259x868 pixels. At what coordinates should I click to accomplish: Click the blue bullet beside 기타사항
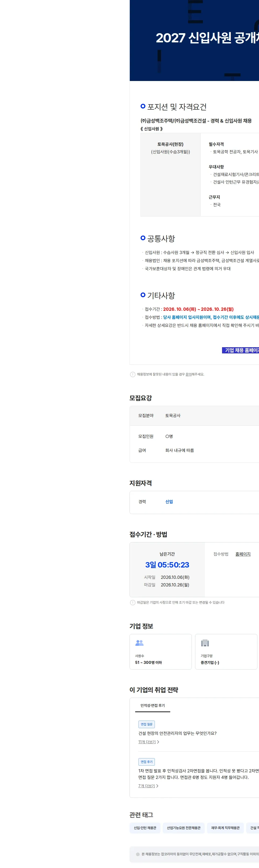[143, 295]
